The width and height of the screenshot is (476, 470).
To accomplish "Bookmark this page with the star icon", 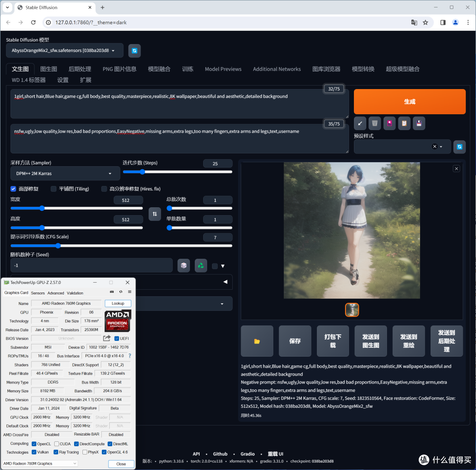I will (426, 22).
